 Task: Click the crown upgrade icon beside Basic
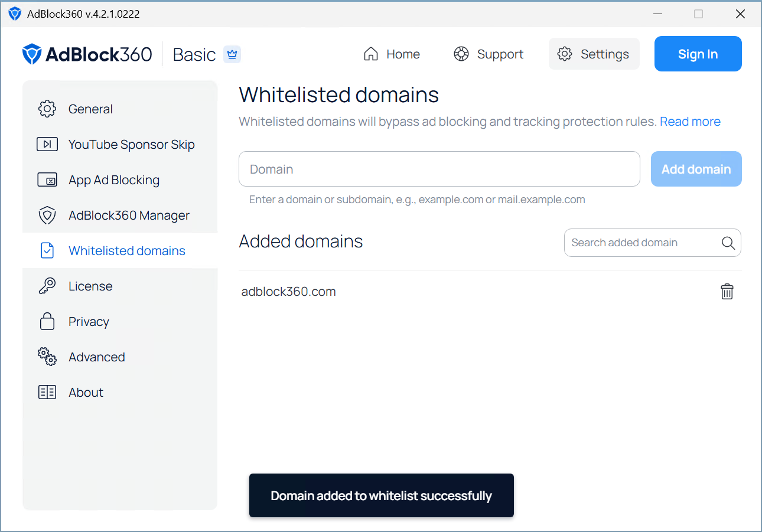232,54
